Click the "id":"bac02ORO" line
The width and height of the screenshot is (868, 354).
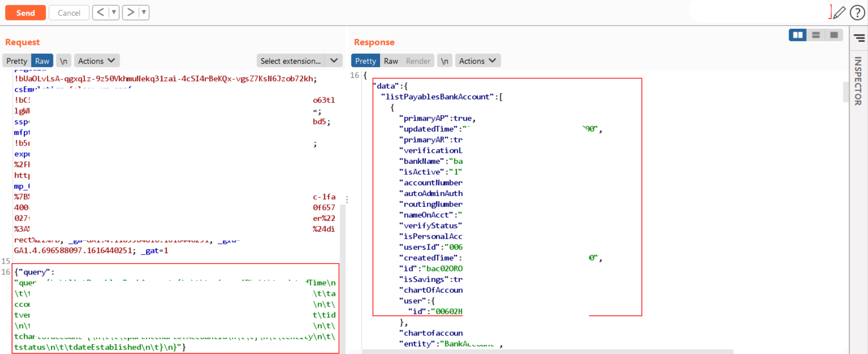431,269
